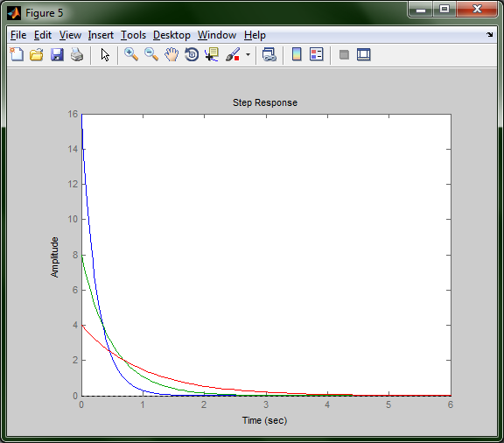Print figure using printer icon
Viewport: 504px width, 443px height.
[x=77, y=54]
